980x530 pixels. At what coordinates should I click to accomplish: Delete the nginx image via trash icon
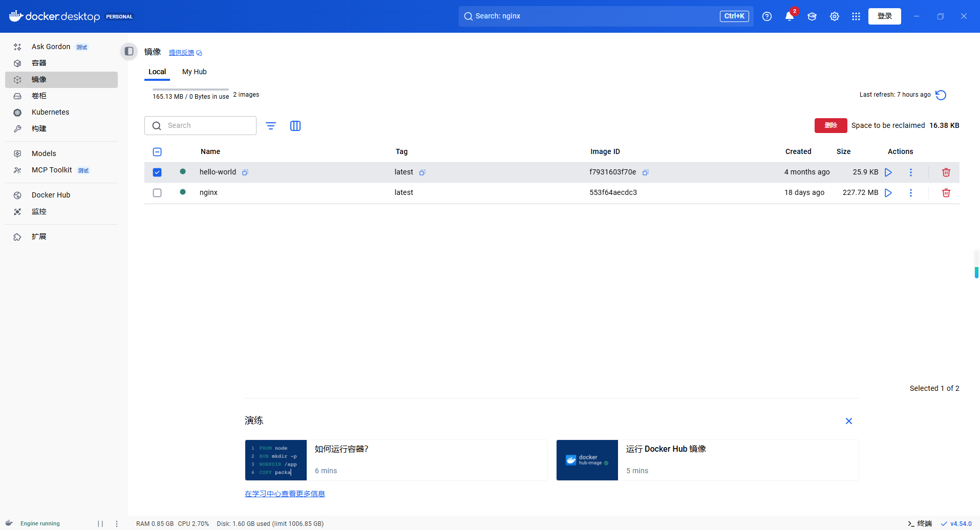946,193
